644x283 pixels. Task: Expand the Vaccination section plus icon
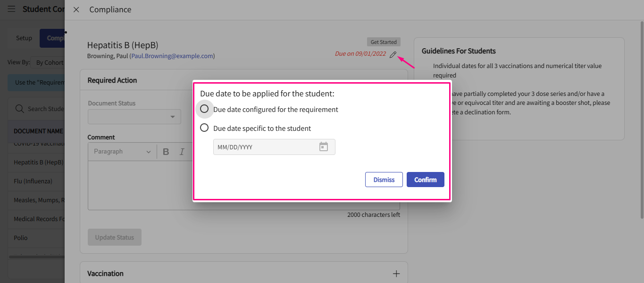[x=396, y=274]
